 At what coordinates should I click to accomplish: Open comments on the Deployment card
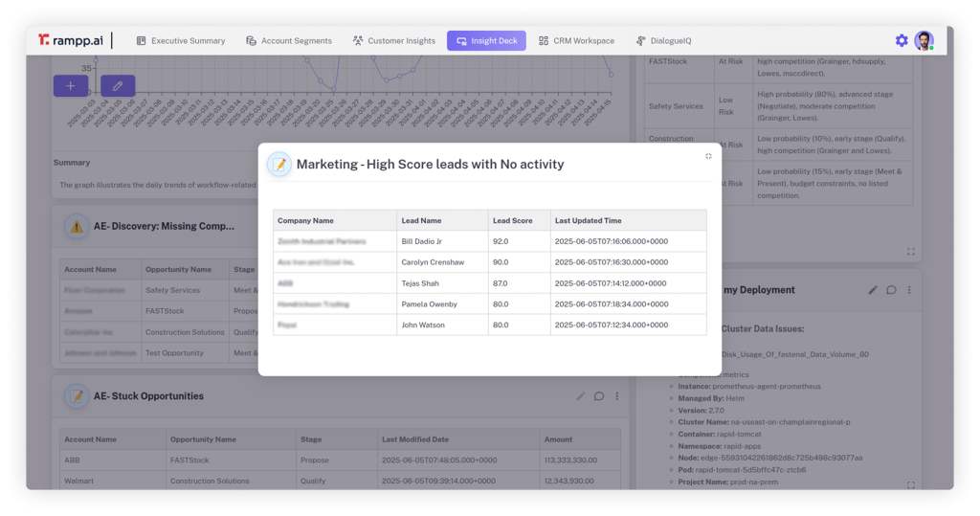891,290
